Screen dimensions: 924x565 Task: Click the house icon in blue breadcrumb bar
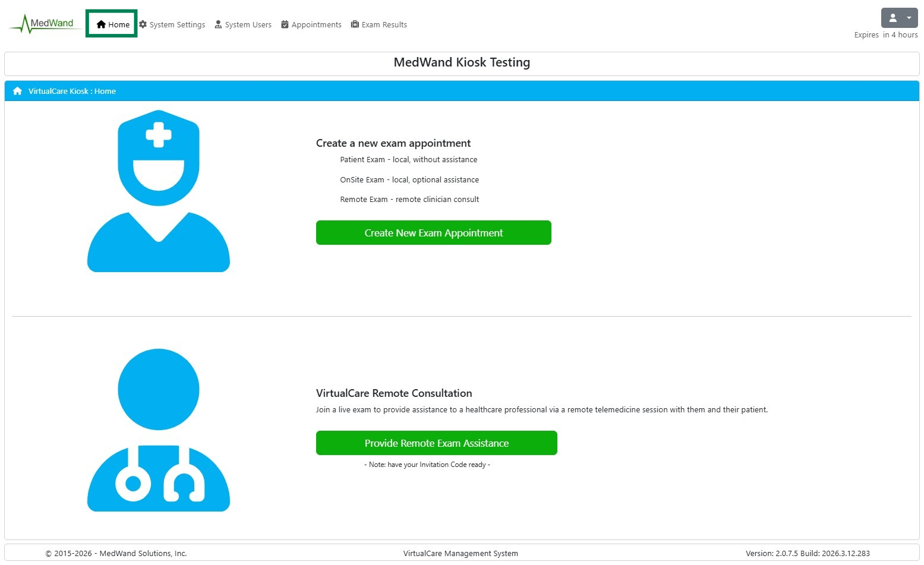click(x=17, y=91)
